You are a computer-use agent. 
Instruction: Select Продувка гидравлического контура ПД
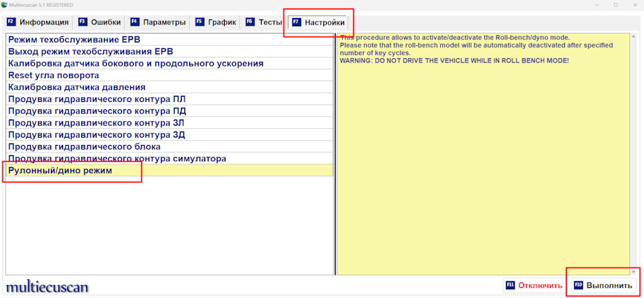tap(170, 111)
